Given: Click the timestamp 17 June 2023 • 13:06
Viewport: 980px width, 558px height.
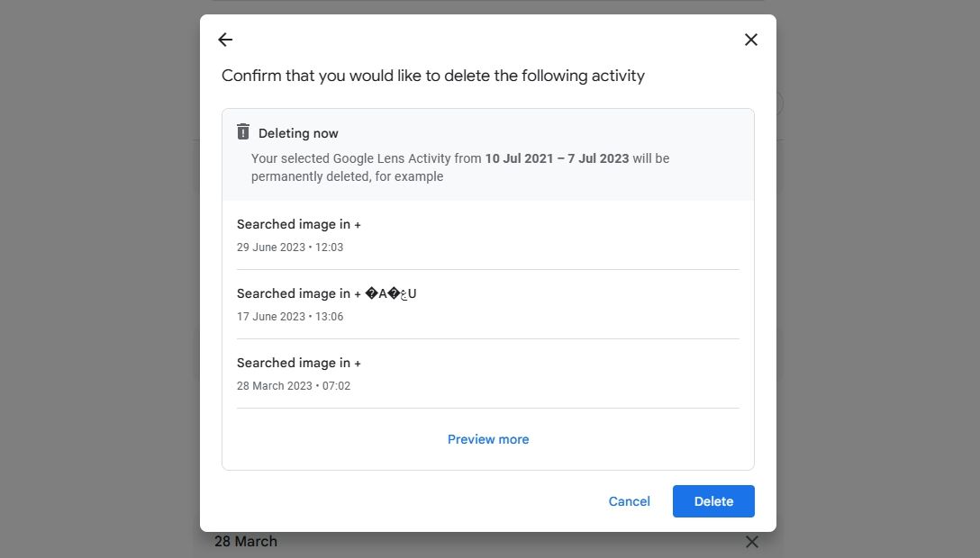Looking at the screenshot, I should pos(290,316).
